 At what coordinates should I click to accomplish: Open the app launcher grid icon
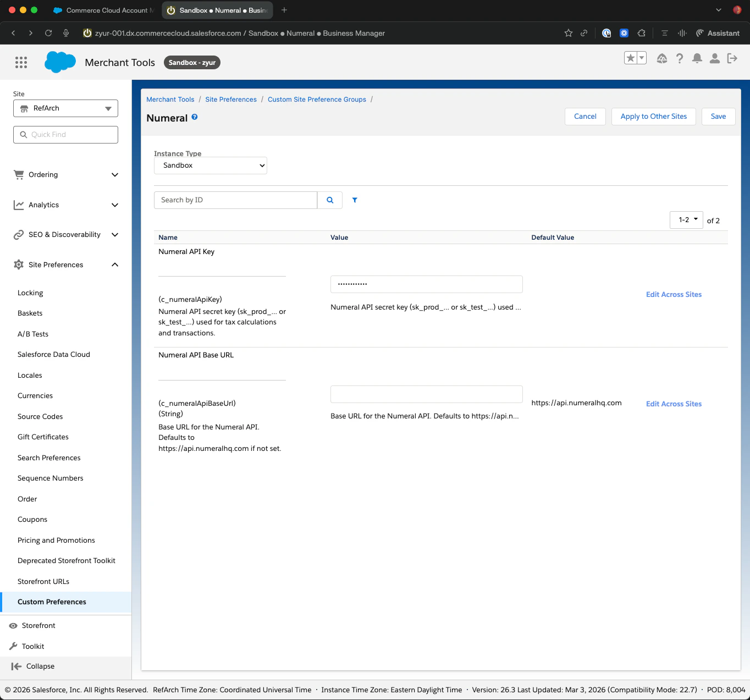pos(21,62)
